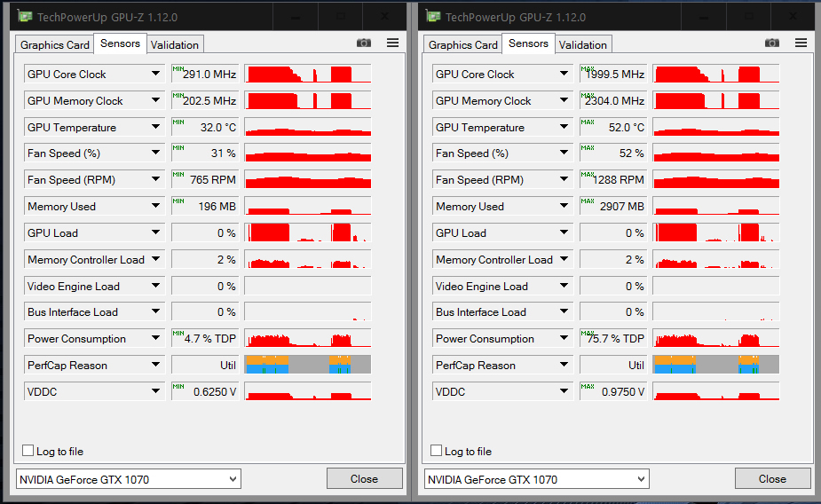Click the 1999.5 MHz core clock value
Viewport: 821px width, 504px height.
coord(613,74)
